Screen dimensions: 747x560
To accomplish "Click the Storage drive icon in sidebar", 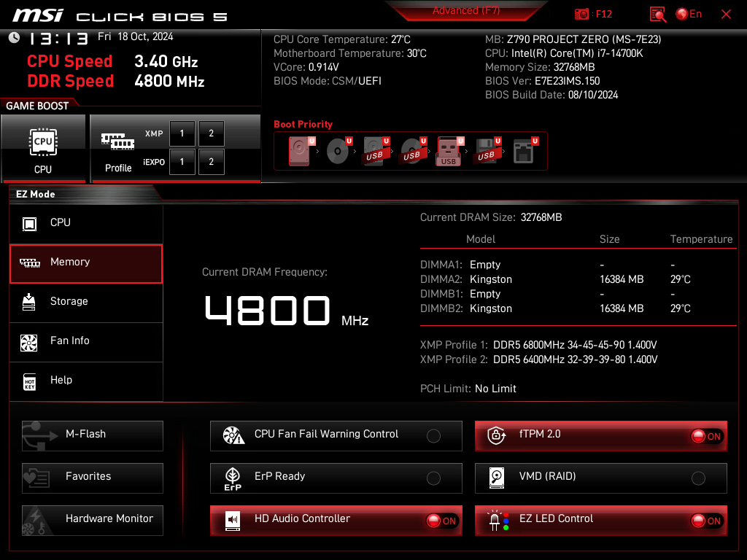I will pos(29,303).
